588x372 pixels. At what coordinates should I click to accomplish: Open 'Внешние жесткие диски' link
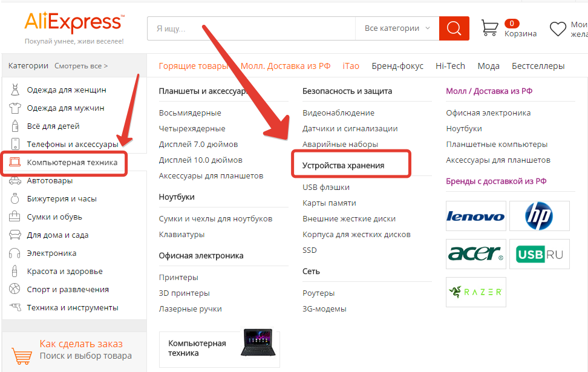pos(348,218)
